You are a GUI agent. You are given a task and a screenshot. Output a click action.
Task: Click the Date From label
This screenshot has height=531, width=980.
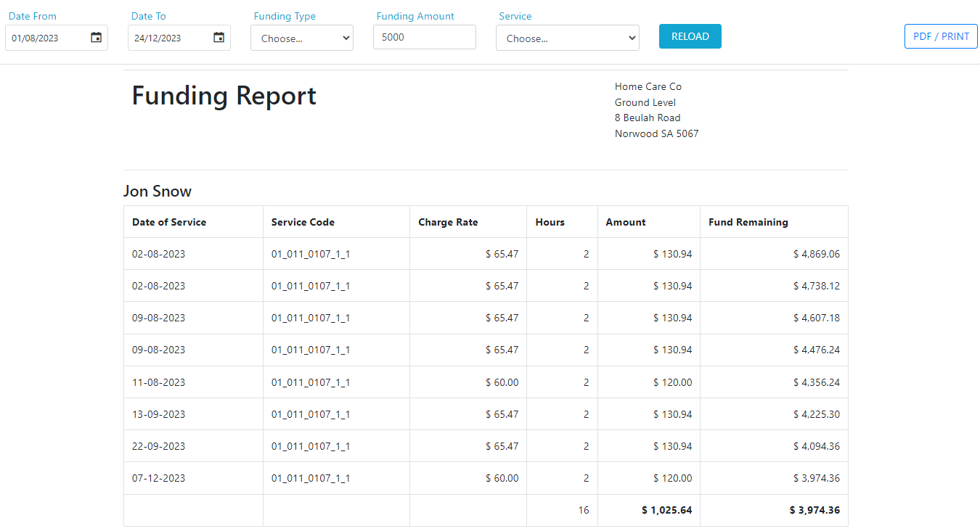[33, 16]
